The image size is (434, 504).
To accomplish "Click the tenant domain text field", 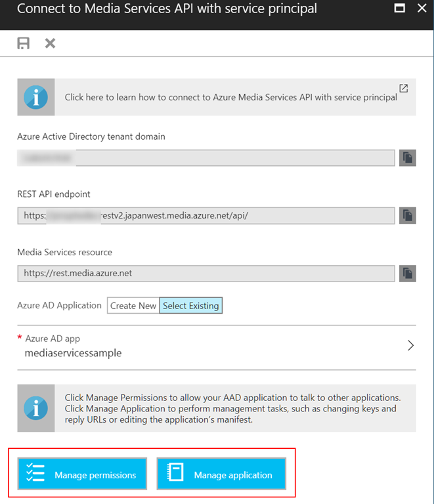I will click(x=206, y=157).
